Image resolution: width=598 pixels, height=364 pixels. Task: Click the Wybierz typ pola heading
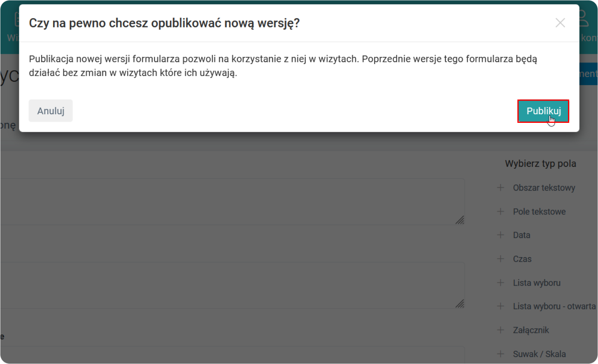pyautogui.click(x=540, y=164)
